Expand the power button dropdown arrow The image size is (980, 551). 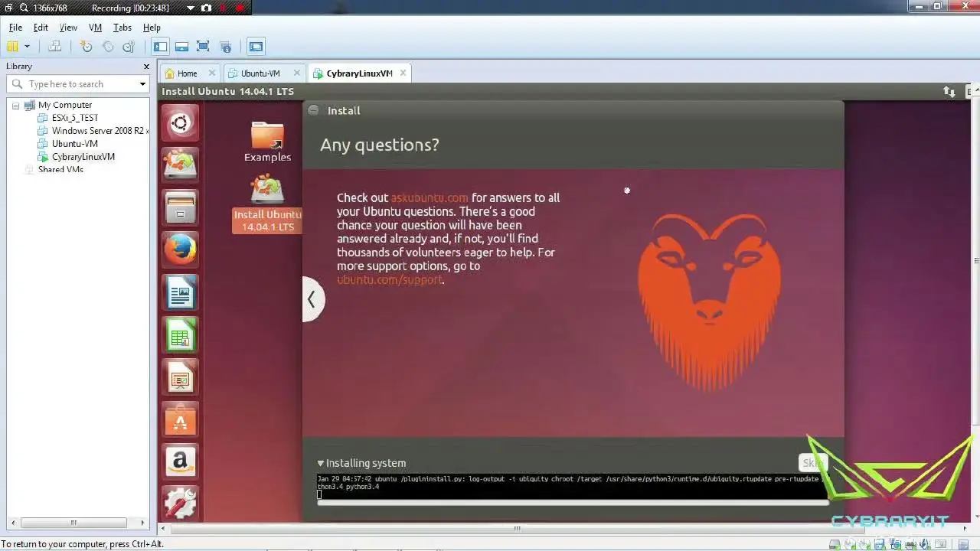pyautogui.click(x=27, y=47)
